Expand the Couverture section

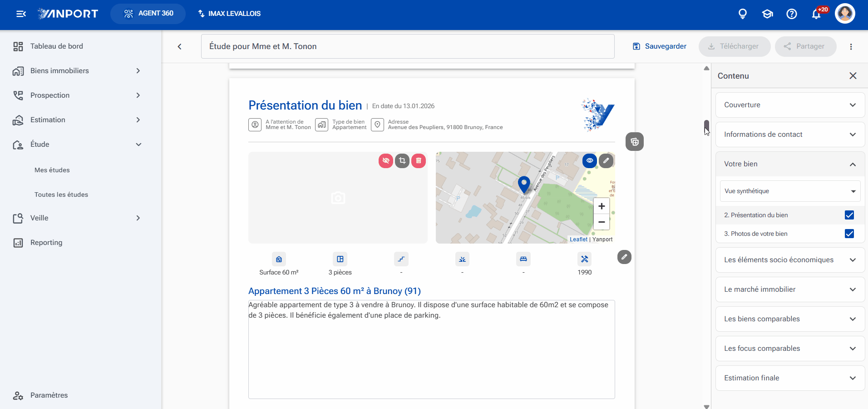790,105
